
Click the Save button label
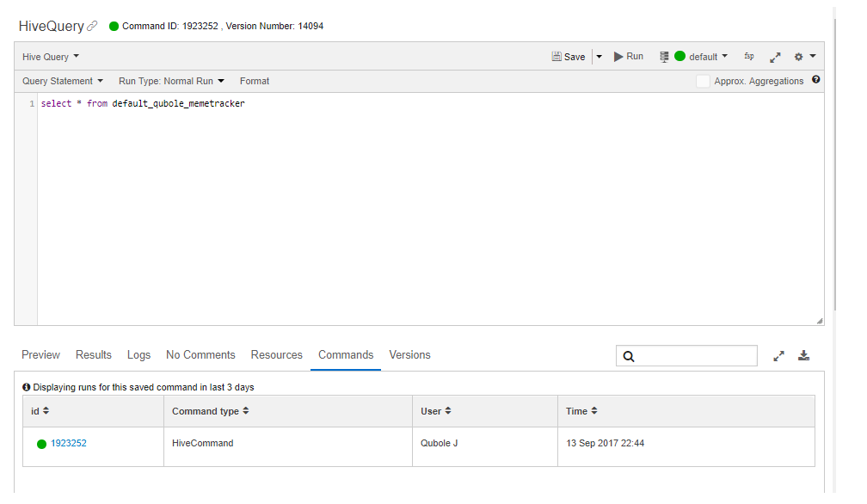click(575, 57)
